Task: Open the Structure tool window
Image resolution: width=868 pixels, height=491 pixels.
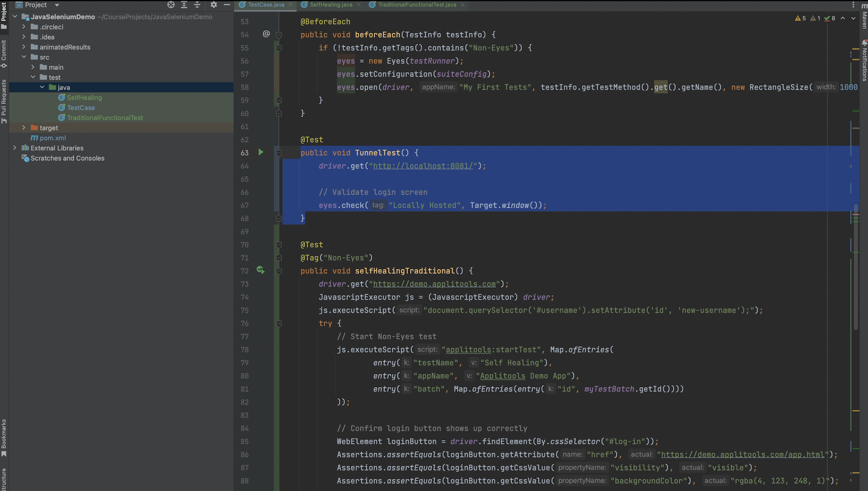Action: (4, 479)
